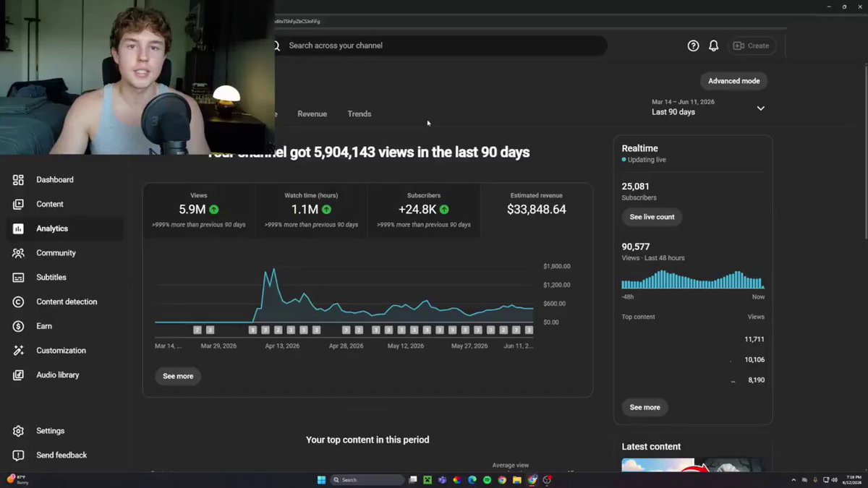The height and width of the screenshot is (488, 868).
Task: Open the Customization wand icon
Action: [19, 351]
